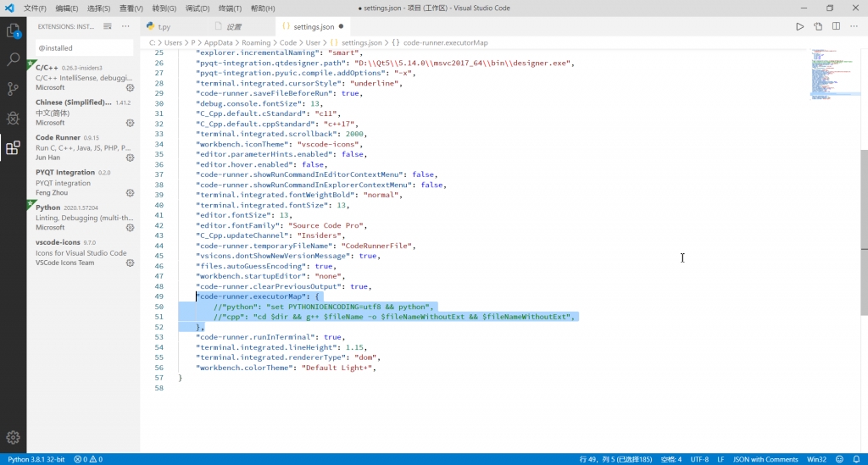The width and height of the screenshot is (868, 465).
Task: Open the 终端(T) menu
Action: click(x=231, y=8)
